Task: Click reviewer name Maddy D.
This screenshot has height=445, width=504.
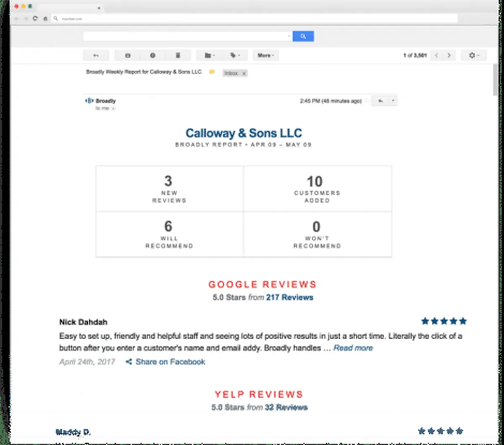Action: tap(73, 432)
